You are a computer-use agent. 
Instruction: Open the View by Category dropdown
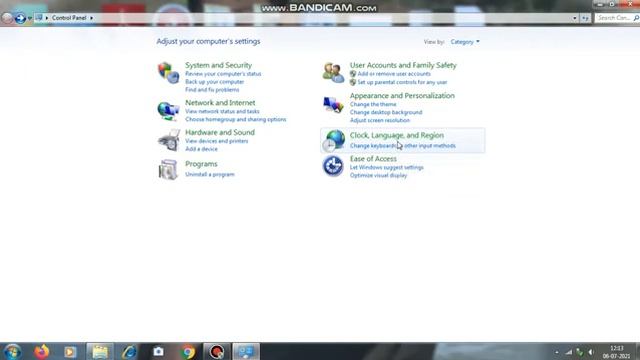point(465,42)
